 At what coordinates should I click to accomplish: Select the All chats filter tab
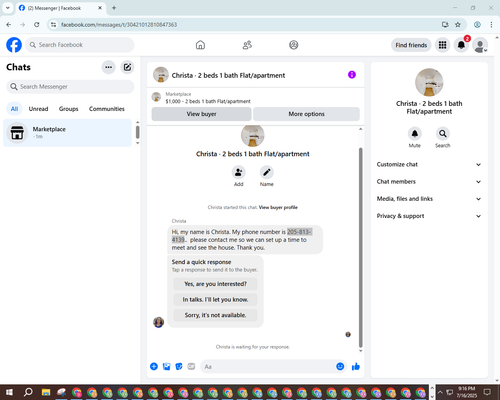pyautogui.click(x=14, y=109)
